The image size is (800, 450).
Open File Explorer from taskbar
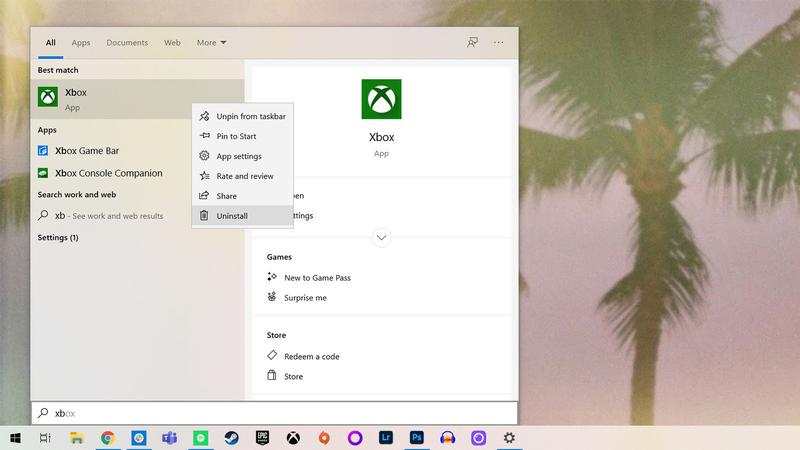click(x=77, y=438)
